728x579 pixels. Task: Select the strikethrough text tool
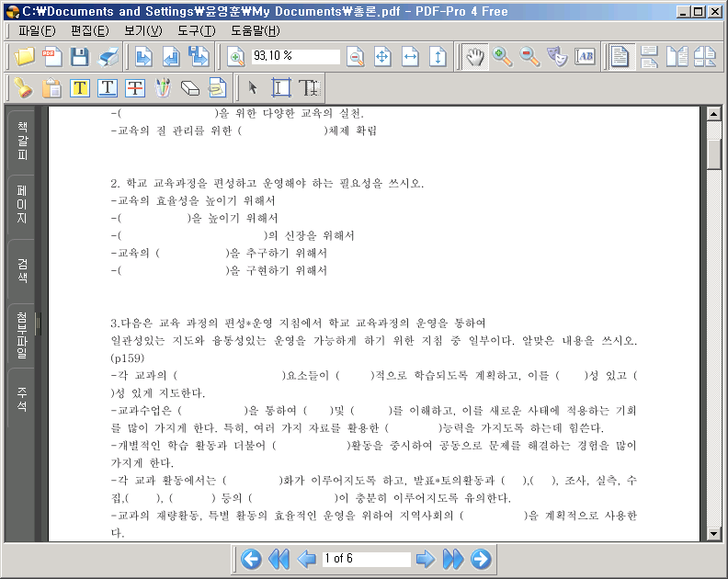pos(135,88)
